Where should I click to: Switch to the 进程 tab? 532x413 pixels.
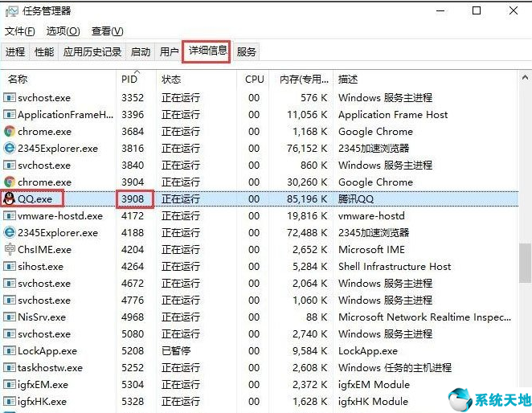[x=15, y=52]
